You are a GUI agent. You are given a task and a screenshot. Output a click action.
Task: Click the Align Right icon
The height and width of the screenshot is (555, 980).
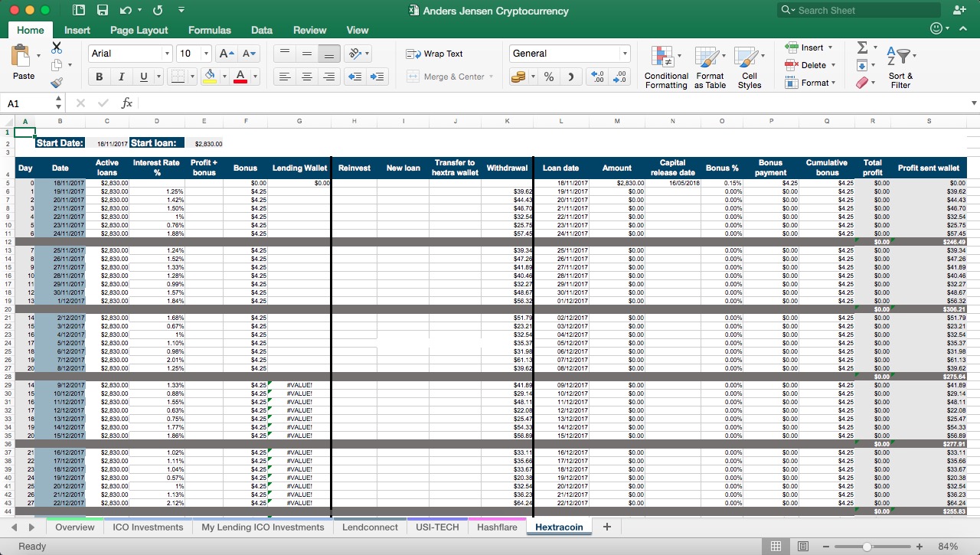tap(329, 77)
